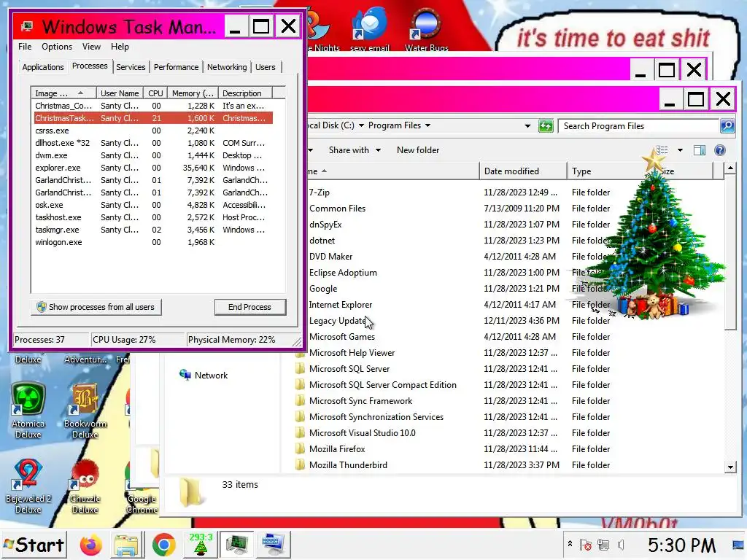The width and height of the screenshot is (747, 560).
Task: Open the File menu in Task Manager
Action: [x=25, y=47]
